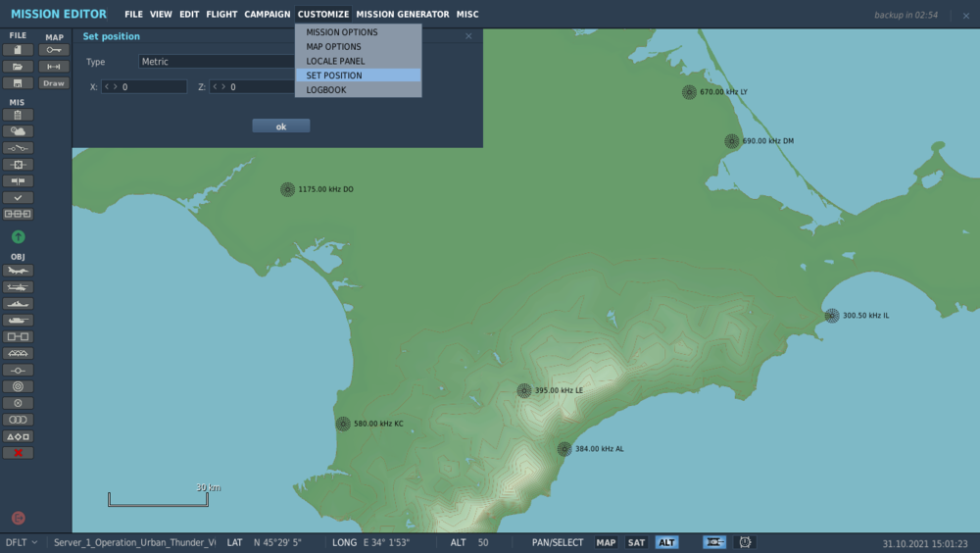Increase X value with right arrow
The width and height of the screenshot is (980, 553).
point(115,86)
